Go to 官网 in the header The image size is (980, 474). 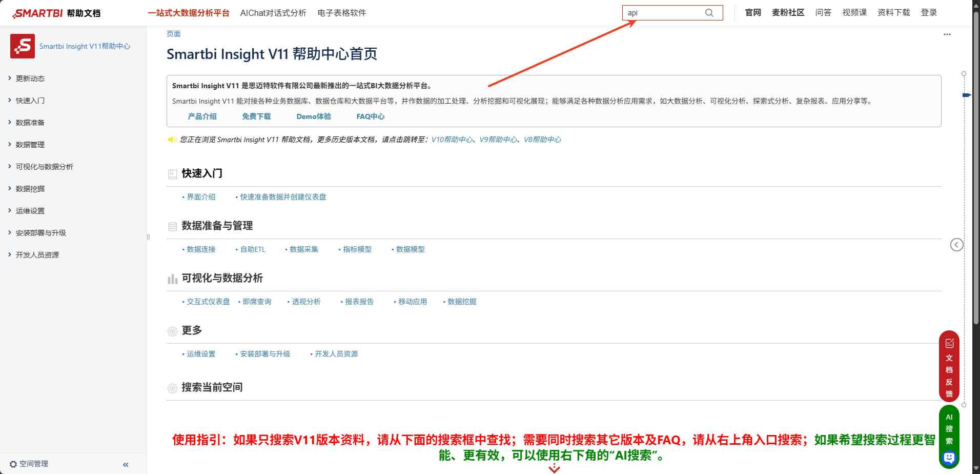[753, 13]
